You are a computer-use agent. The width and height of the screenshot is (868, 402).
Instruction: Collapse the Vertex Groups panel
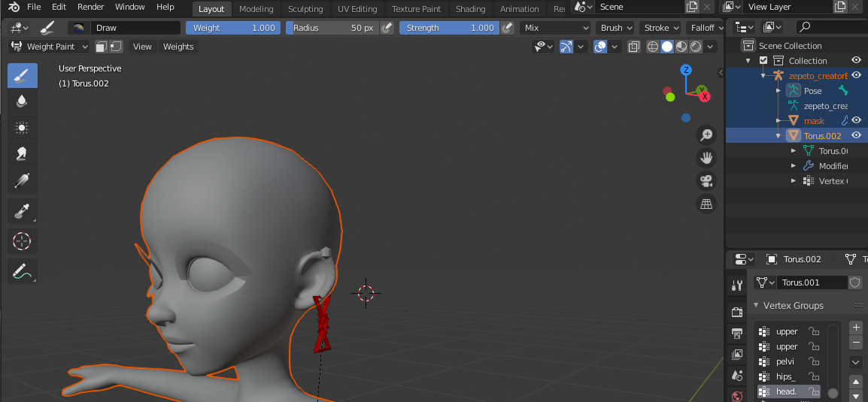coord(757,305)
